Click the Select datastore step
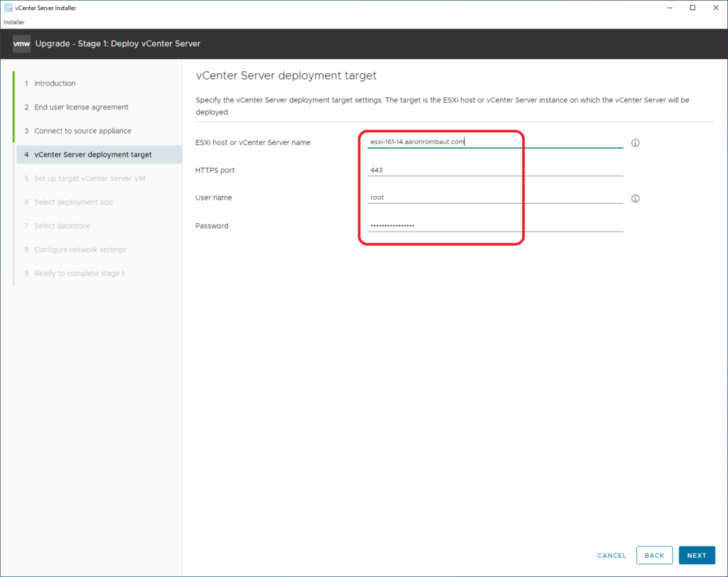 click(x=62, y=226)
